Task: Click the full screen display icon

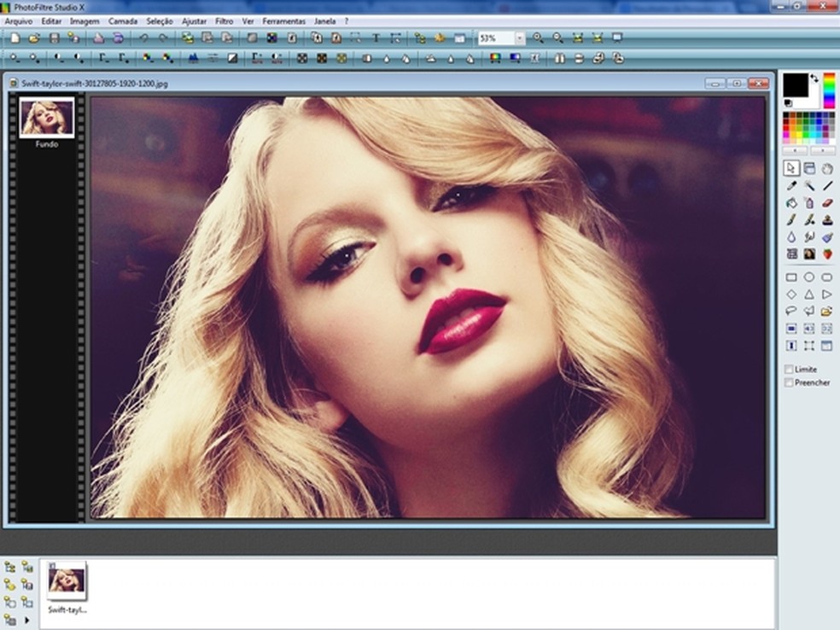Action: [x=617, y=38]
